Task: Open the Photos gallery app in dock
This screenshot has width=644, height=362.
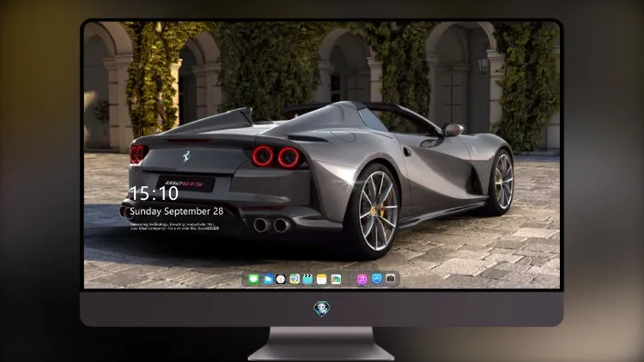Action: [x=336, y=279]
